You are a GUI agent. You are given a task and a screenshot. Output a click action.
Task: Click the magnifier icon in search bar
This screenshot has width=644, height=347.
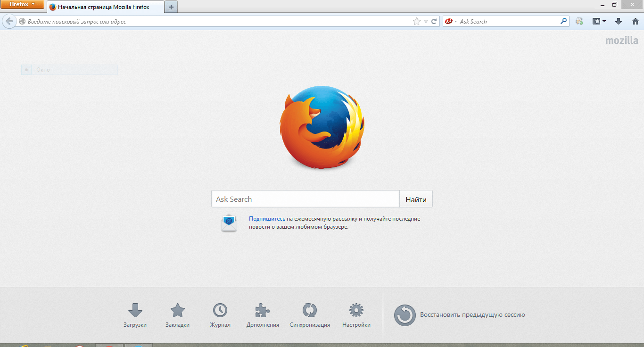[x=563, y=21]
